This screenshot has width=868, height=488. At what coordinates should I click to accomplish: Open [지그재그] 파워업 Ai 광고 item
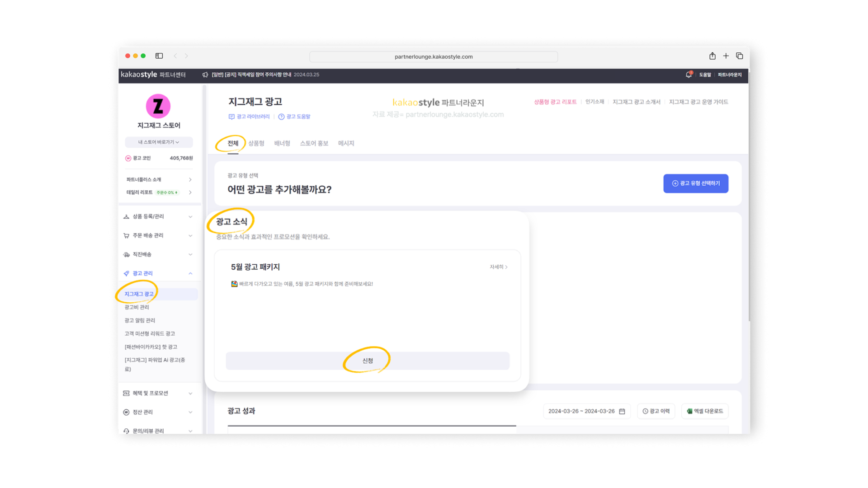pyautogui.click(x=155, y=364)
